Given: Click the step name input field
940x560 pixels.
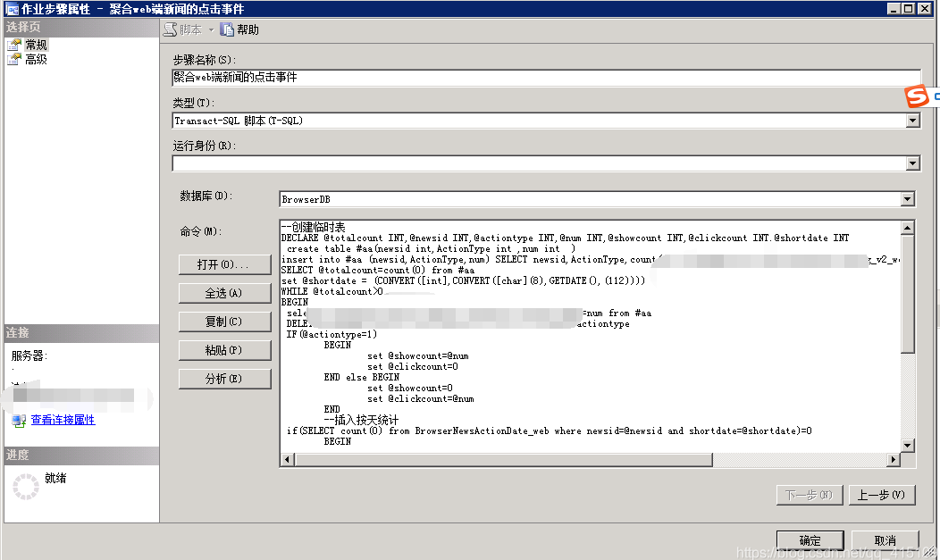Looking at the screenshot, I should coord(546,78).
